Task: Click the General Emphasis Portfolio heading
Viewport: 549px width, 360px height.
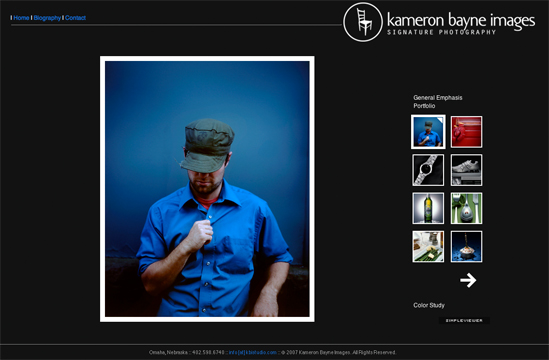Action: (x=438, y=102)
